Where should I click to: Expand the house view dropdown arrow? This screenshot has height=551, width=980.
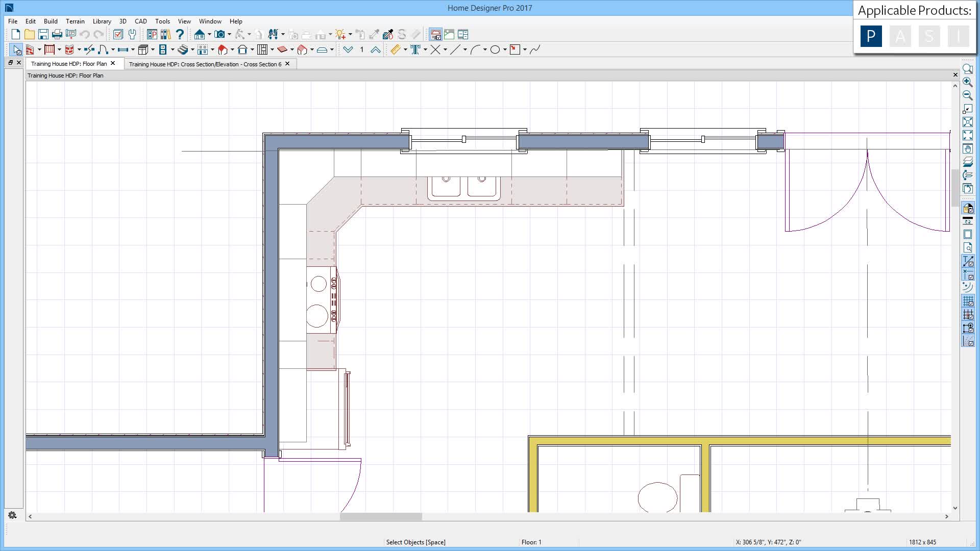209,35
